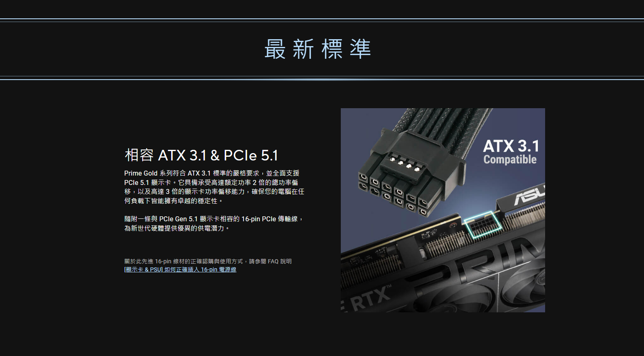Open the 16-pin power cable FAQ link
Image resolution: width=644 pixels, height=356 pixels.
pos(180,269)
